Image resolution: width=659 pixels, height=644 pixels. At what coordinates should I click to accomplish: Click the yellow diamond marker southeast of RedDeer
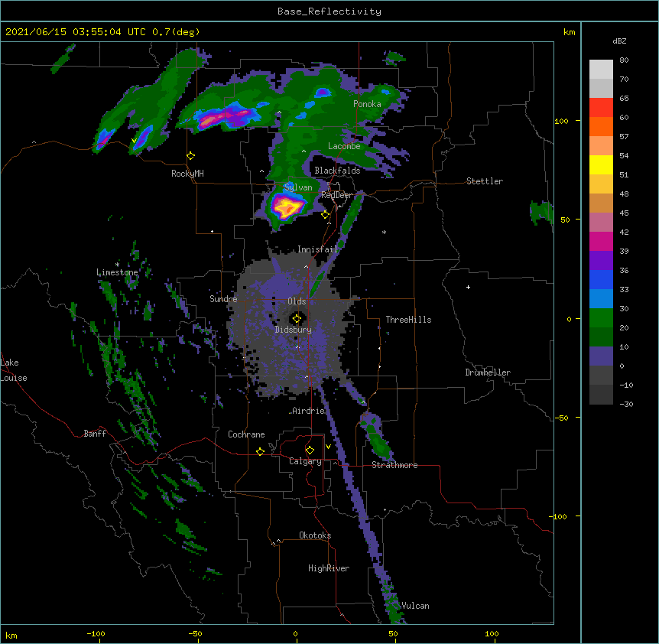click(x=325, y=215)
